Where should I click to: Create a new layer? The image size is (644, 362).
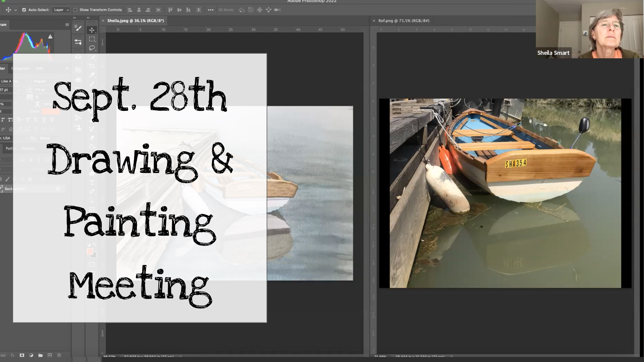50,355
